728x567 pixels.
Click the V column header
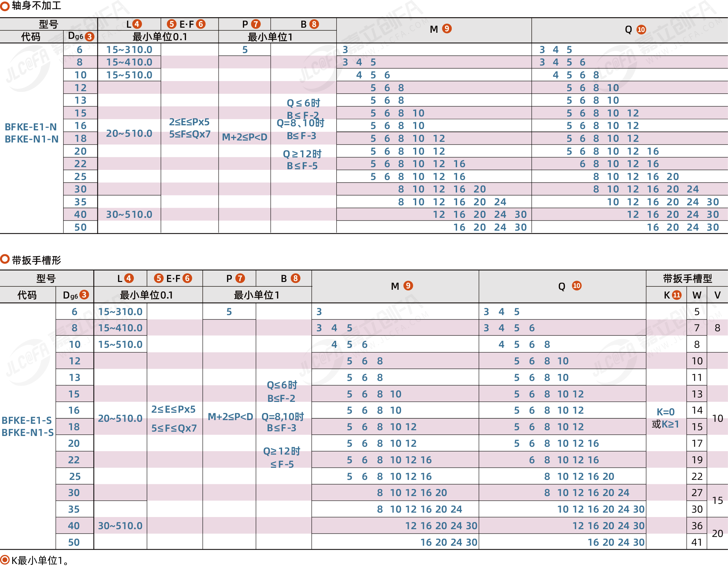pos(718,295)
